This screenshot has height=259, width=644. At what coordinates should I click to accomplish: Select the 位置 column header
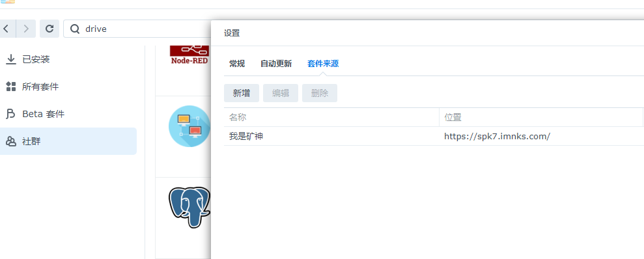[x=541, y=117]
